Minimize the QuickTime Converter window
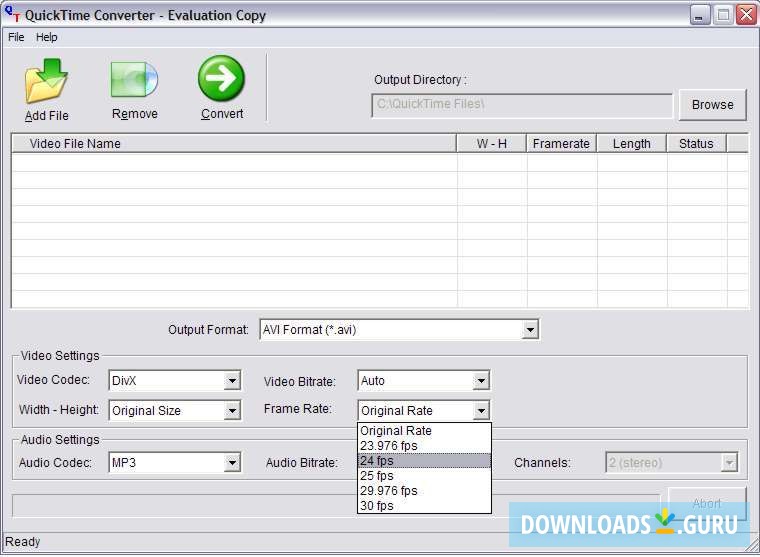The width and height of the screenshot is (760, 557). pyautogui.click(x=699, y=15)
